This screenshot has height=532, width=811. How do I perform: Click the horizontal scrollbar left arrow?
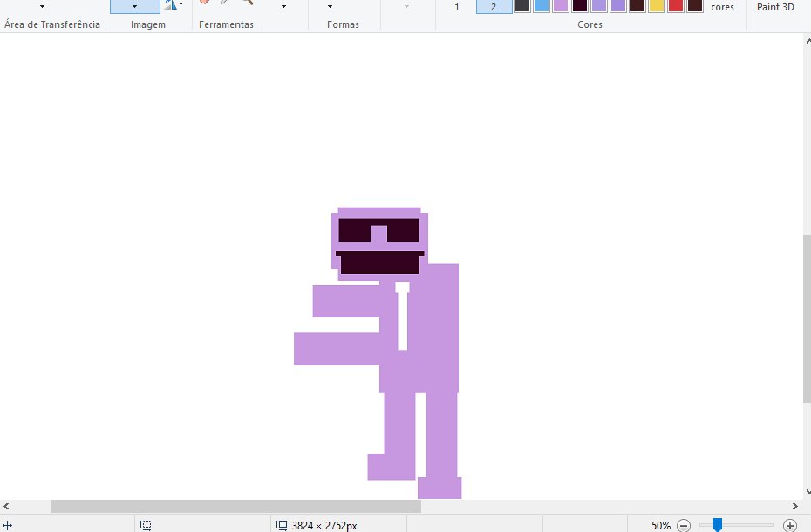point(6,506)
